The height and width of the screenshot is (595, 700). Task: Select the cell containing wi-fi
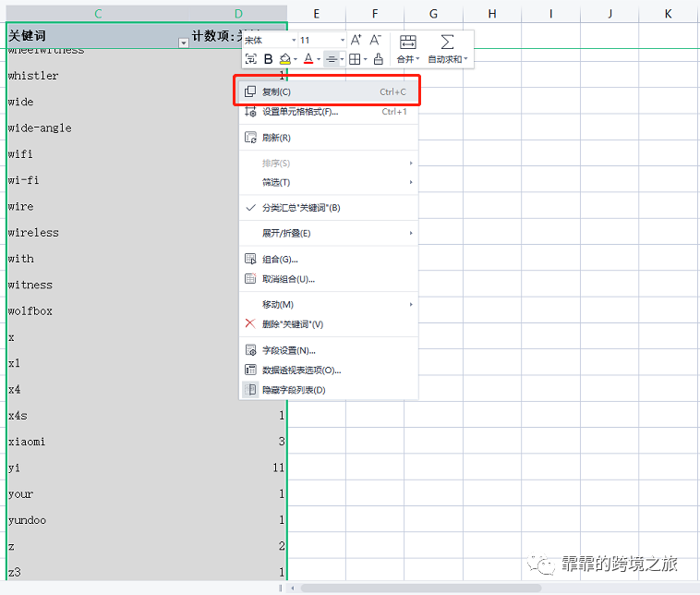98,180
